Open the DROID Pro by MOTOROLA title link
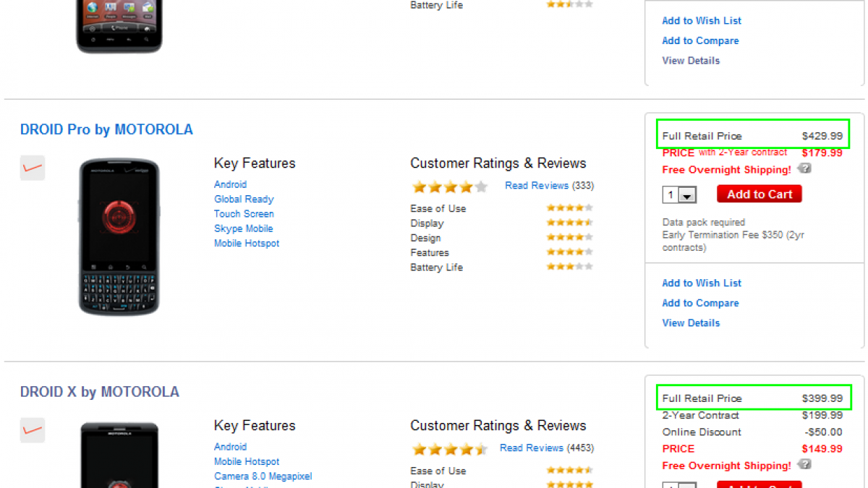This screenshot has width=868, height=488. (x=106, y=130)
